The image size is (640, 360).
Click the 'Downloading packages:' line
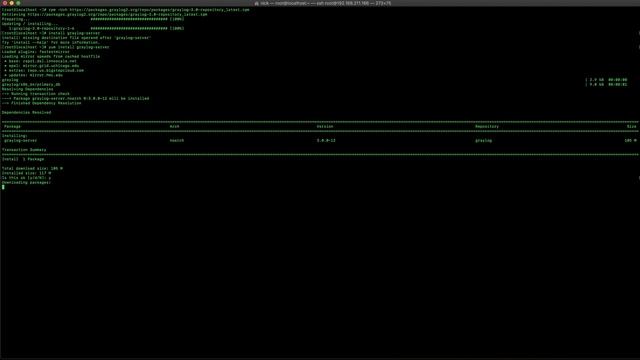click(x=27, y=182)
